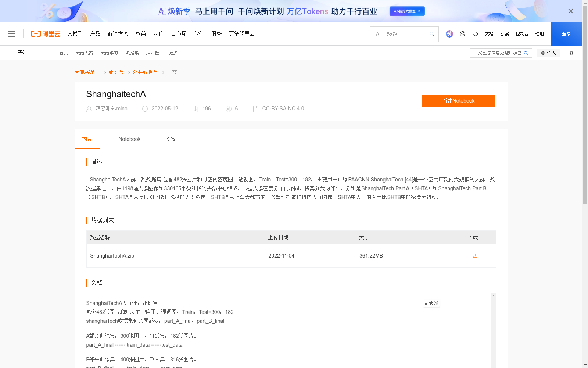Open the 控制台 link
The height and width of the screenshot is (368, 588).
(x=522, y=34)
